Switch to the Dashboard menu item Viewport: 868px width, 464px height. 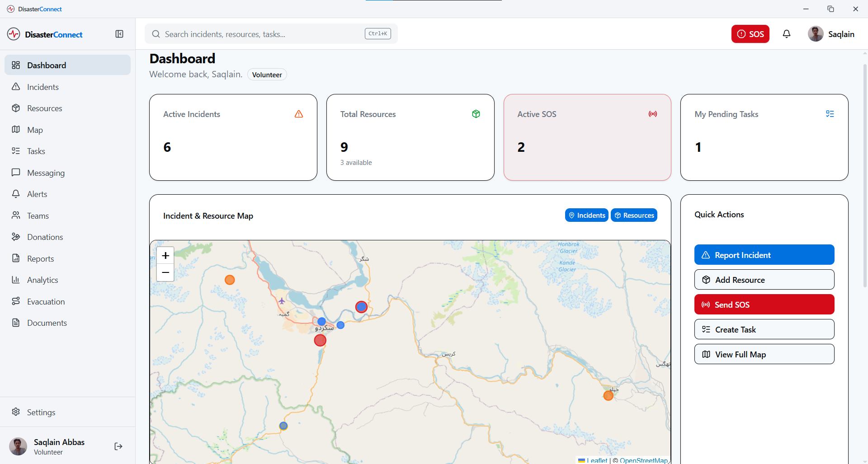pyautogui.click(x=47, y=65)
